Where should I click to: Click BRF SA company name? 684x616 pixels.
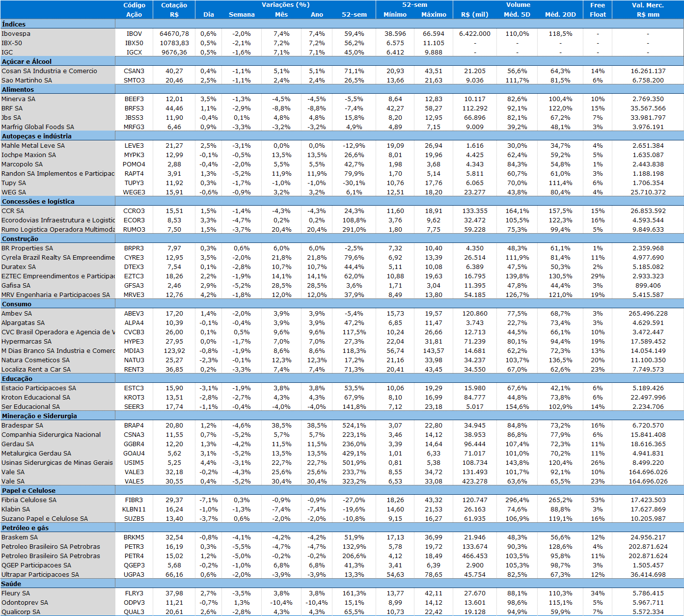(12, 108)
